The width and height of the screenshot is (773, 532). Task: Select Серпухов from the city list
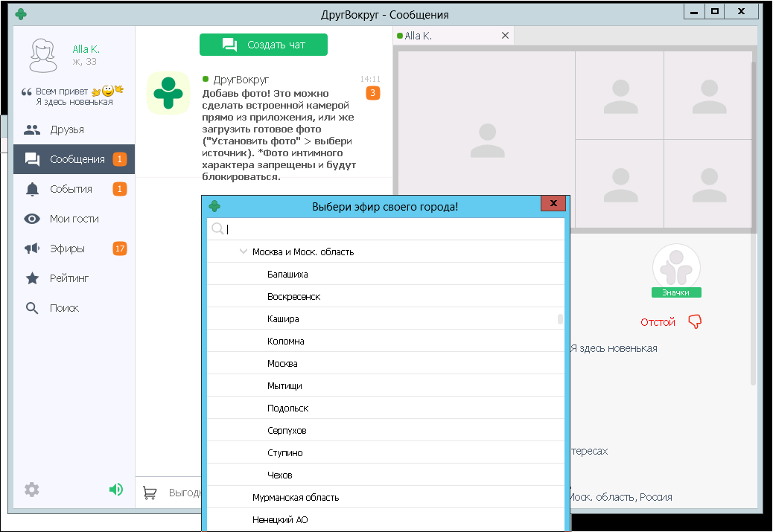pyautogui.click(x=386, y=431)
